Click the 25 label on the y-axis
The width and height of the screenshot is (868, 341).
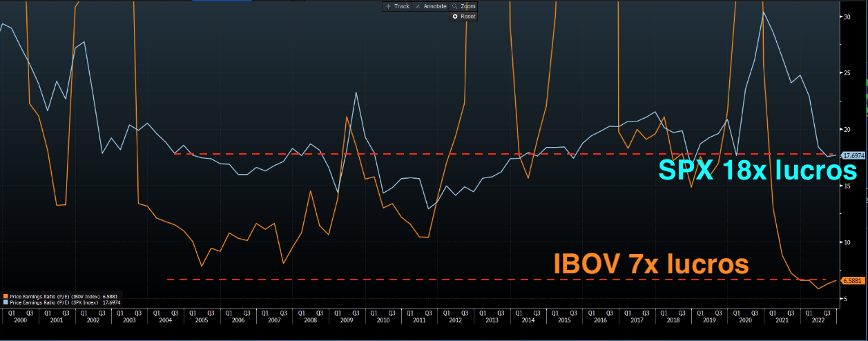coord(847,72)
